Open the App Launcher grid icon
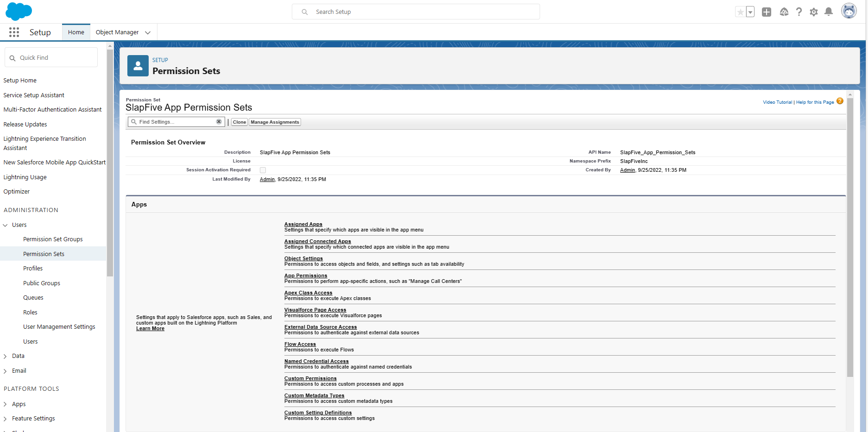868x432 pixels. [x=14, y=32]
